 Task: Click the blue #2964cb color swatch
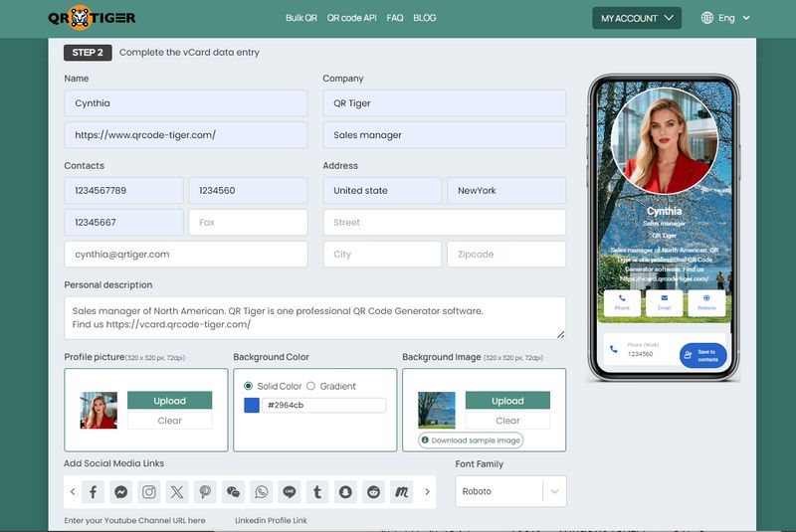[252, 405]
